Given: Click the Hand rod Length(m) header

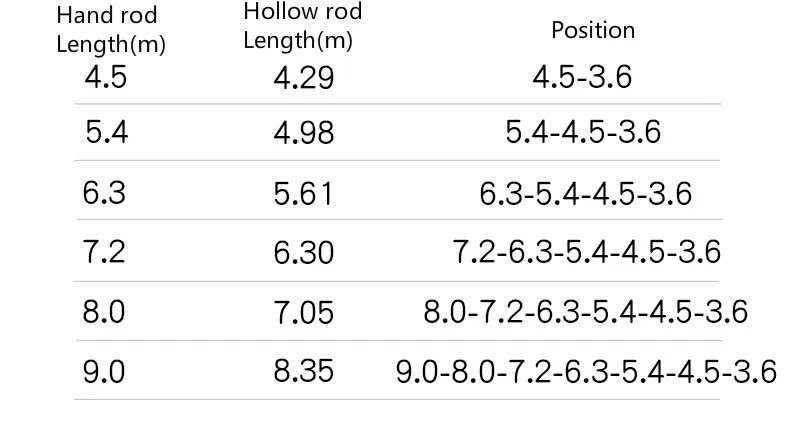Looking at the screenshot, I should pyautogui.click(x=111, y=30).
